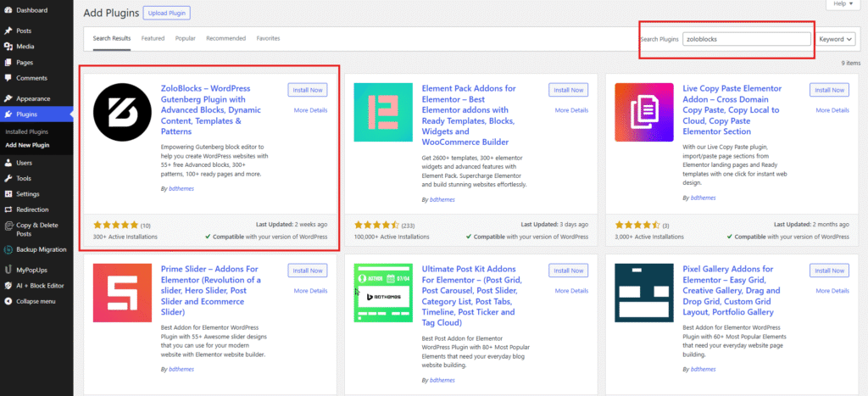Open Add New Plugin submenu item
Viewport: 868px width, 396px height.
coord(27,146)
